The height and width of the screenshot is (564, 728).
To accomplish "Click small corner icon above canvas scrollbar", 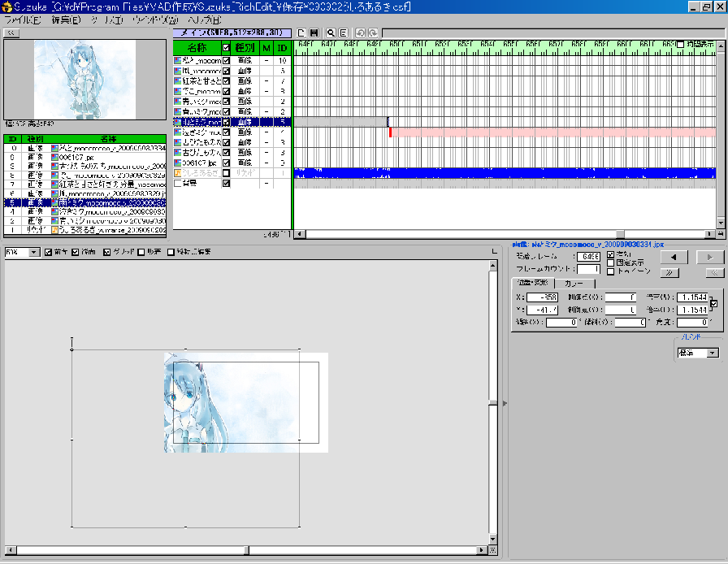I will coord(494,251).
